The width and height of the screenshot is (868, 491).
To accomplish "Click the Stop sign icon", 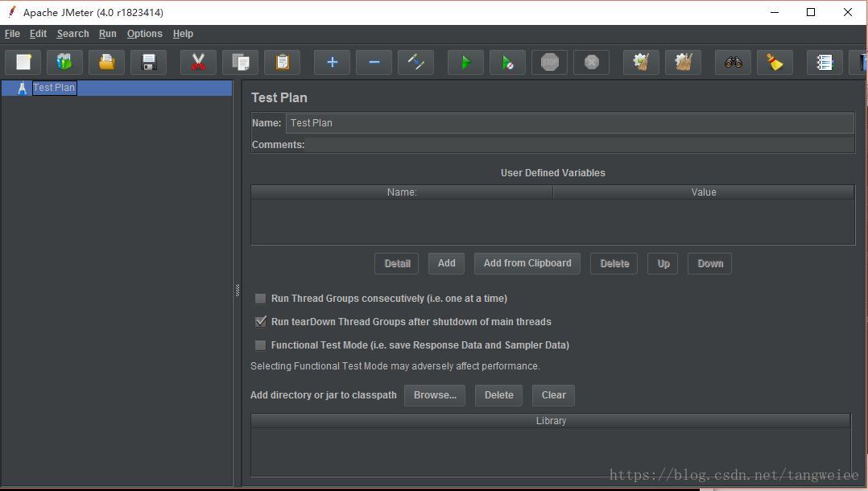I will 550,62.
